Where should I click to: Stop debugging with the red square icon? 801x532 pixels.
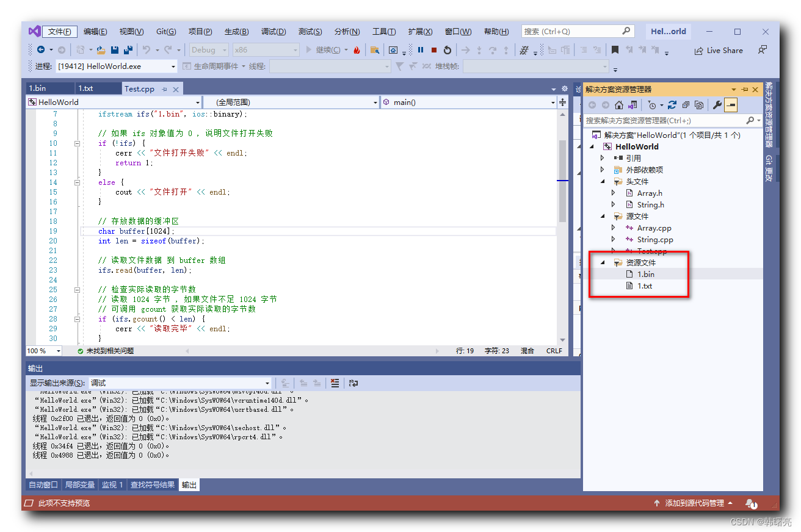pyautogui.click(x=434, y=50)
